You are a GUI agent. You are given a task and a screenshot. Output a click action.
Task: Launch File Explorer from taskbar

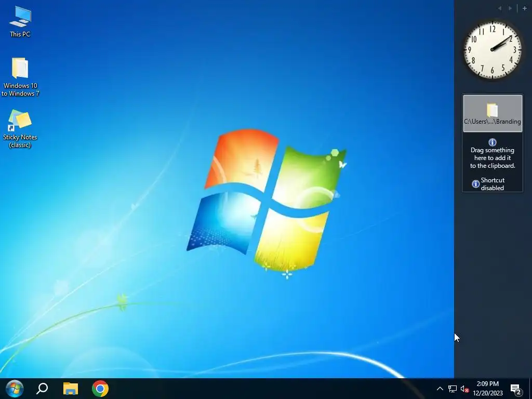pos(71,389)
